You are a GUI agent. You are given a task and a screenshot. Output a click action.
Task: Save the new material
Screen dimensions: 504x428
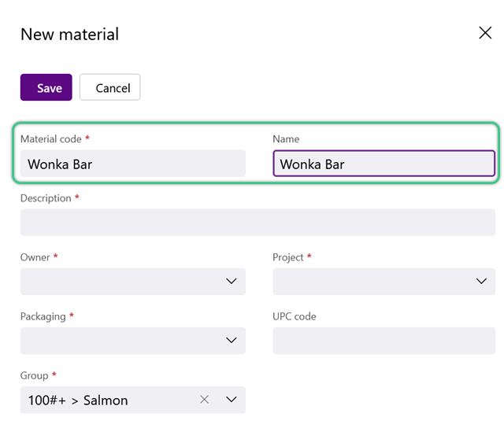tap(46, 87)
